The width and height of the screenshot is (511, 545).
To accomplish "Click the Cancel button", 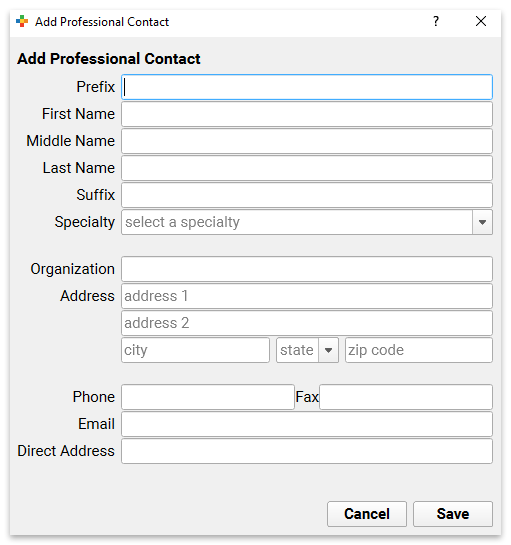I will point(367,514).
